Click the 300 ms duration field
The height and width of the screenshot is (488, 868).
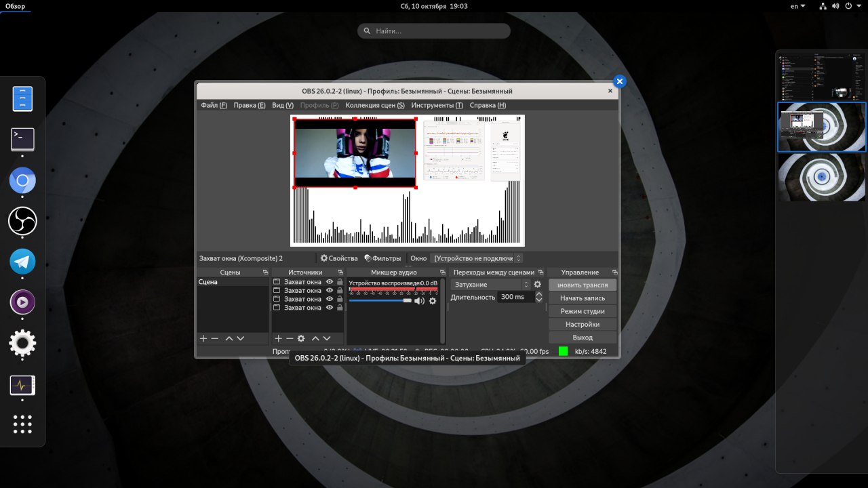coord(515,297)
